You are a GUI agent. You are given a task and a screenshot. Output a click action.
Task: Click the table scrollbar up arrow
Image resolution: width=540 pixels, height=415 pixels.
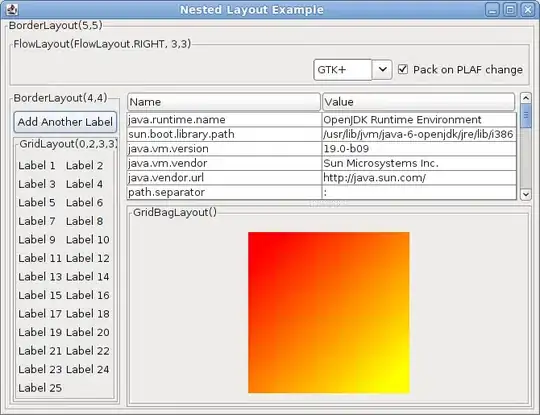[526, 98]
